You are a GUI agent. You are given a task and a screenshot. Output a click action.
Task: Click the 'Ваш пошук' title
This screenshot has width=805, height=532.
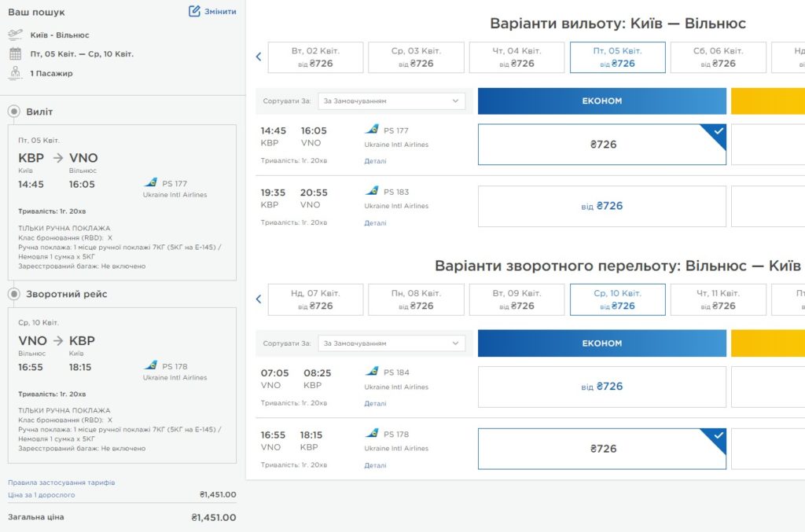pyautogui.click(x=36, y=12)
